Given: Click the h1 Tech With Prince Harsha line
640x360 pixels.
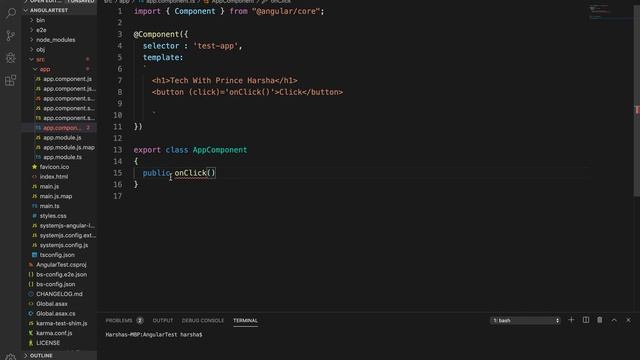Looking at the screenshot, I should click(224, 81).
